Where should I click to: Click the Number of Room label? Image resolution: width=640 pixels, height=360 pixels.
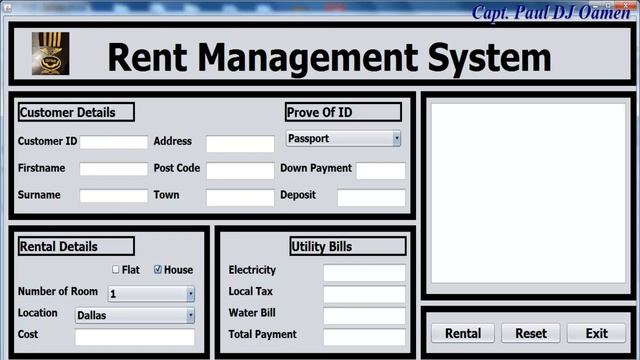(x=58, y=291)
